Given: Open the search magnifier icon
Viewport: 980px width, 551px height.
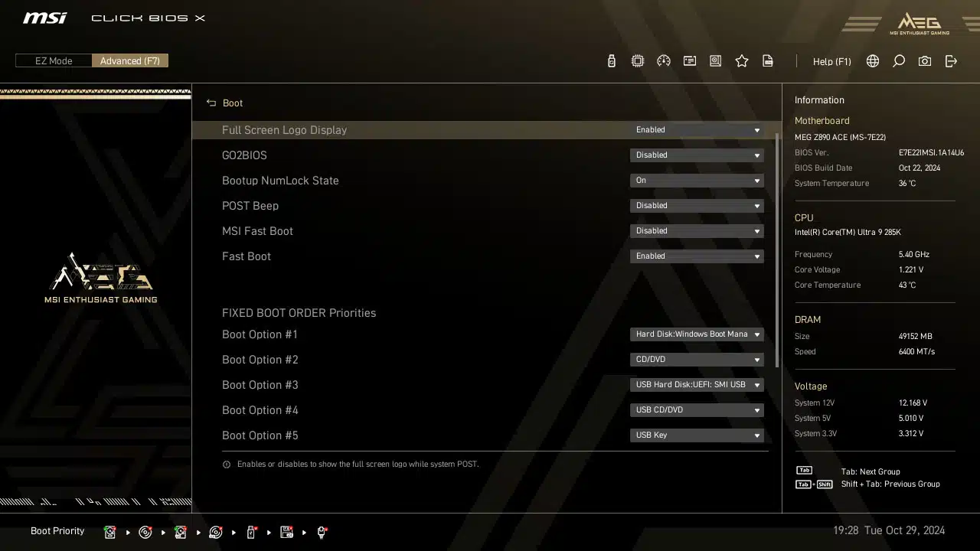Looking at the screenshot, I should point(899,61).
